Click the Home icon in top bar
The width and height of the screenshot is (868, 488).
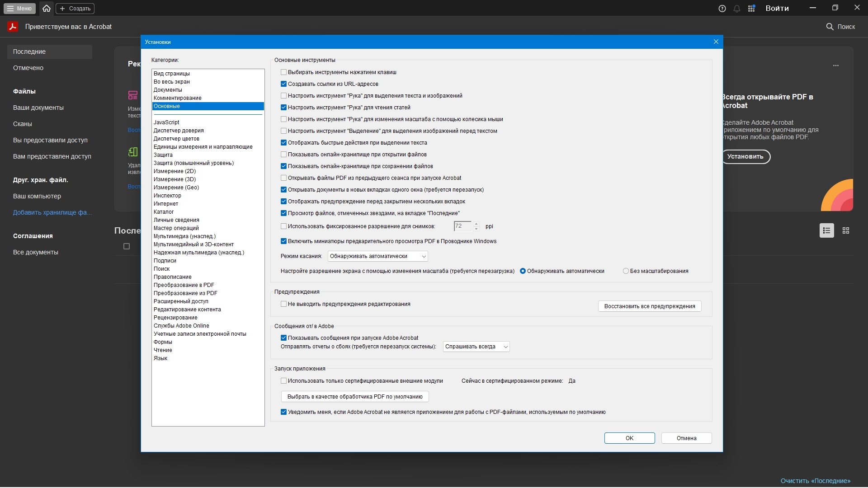(x=47, y=8)
